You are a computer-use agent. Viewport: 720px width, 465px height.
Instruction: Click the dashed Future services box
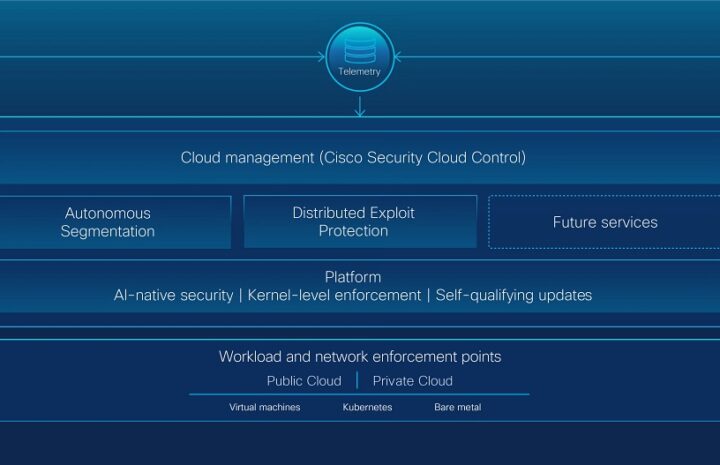tap(605, 222)
